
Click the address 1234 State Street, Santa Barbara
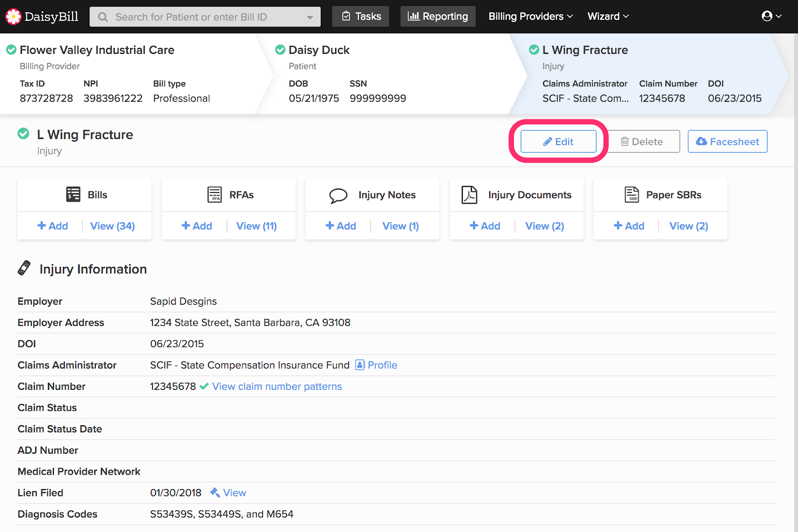pyautogui.click(x=250, y=323)
